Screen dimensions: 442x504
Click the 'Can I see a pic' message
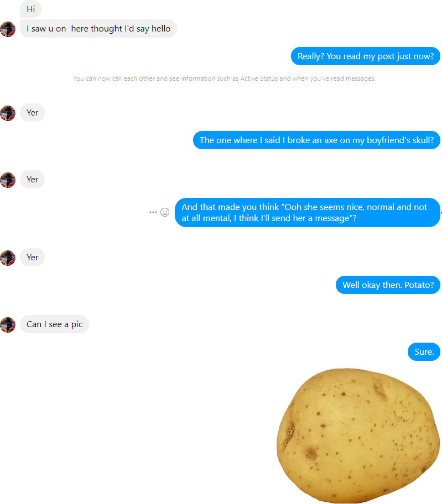54,324
